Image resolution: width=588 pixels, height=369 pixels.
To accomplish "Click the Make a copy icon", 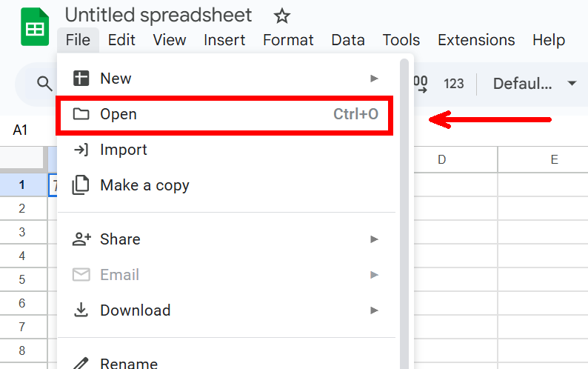I will (81, 185).
